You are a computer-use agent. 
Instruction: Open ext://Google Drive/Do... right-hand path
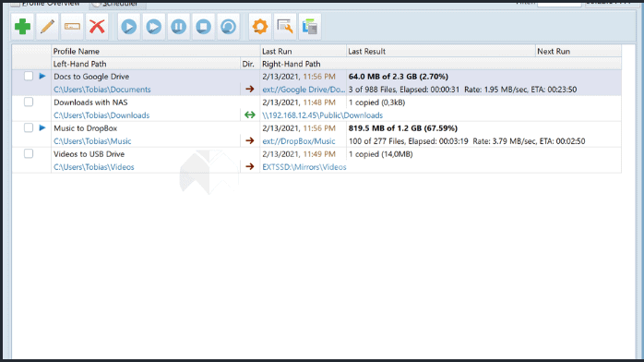[304, 90]
